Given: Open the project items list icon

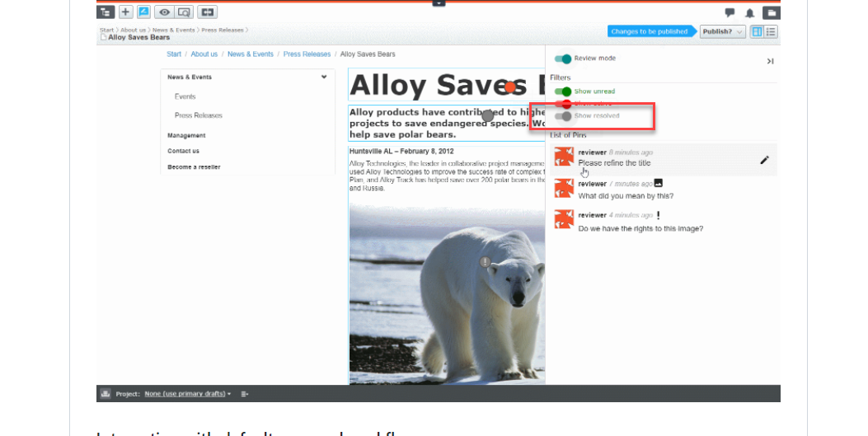Looking at the screenshot, I should [x=245, y=394].
